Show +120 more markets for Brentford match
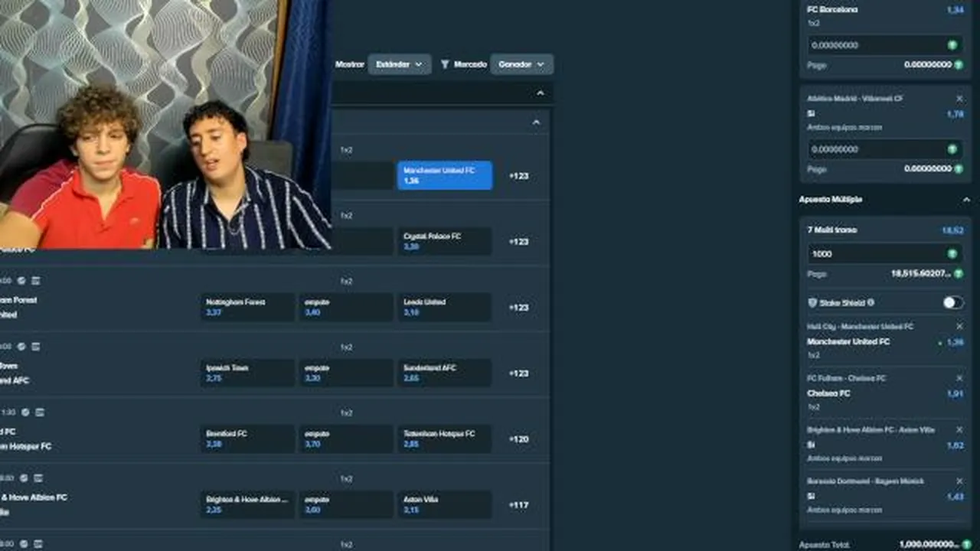This screenshot has width=980, height=551. click(x=519, y=439)
